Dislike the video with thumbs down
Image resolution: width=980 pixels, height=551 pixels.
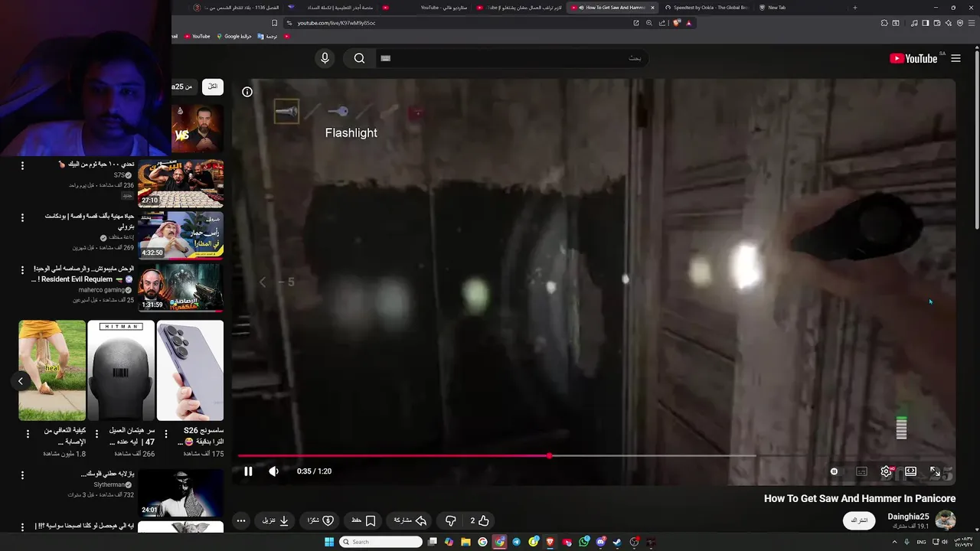pos(450,520)
